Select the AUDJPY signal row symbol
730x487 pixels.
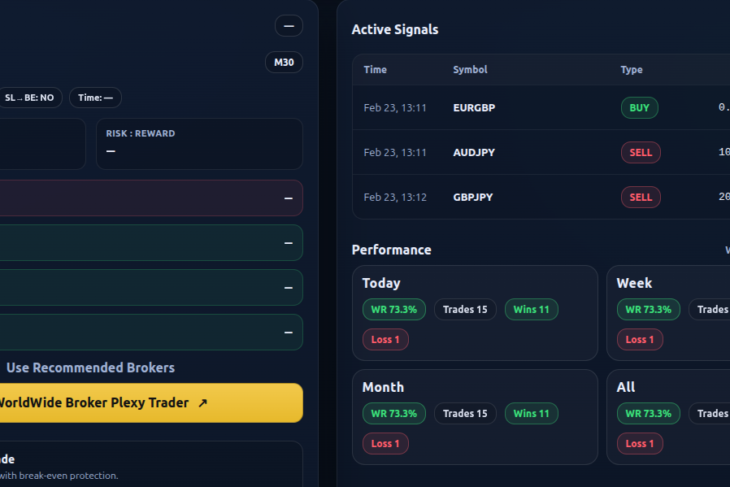point(474,153)
